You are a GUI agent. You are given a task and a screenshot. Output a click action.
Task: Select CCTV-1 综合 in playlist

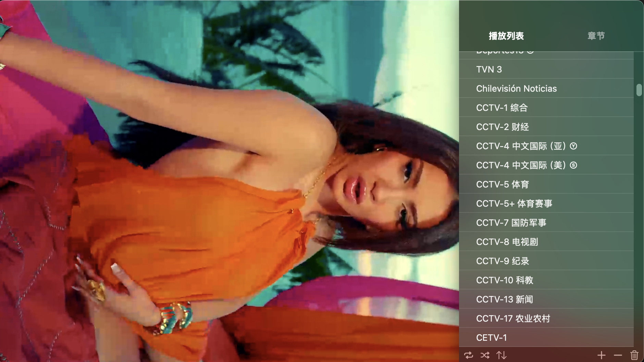pyautogui.click(x=546, y=107)
